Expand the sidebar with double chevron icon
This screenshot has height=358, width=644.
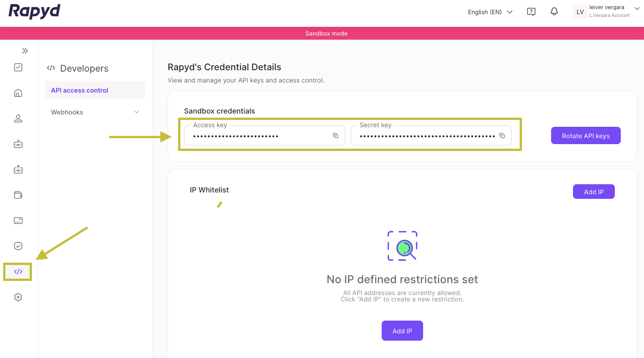point(25,51)
